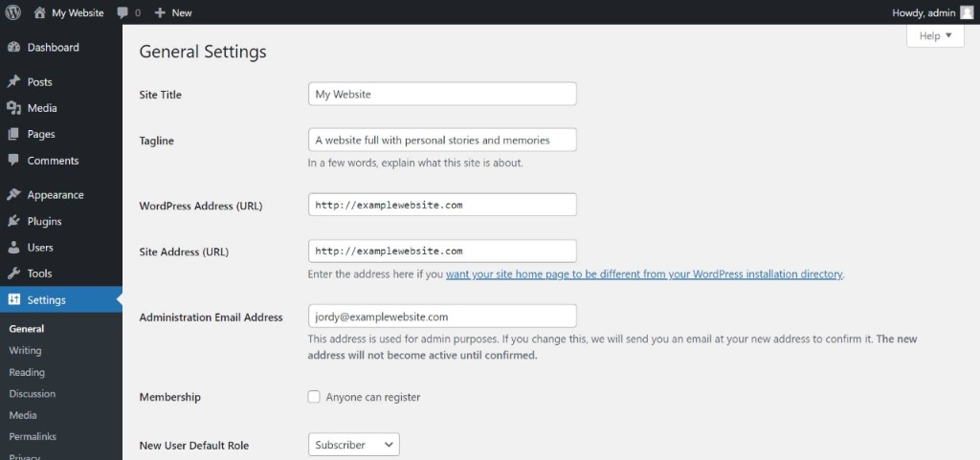Enable the Anyone can register checkbox

[x=314, y=397]
